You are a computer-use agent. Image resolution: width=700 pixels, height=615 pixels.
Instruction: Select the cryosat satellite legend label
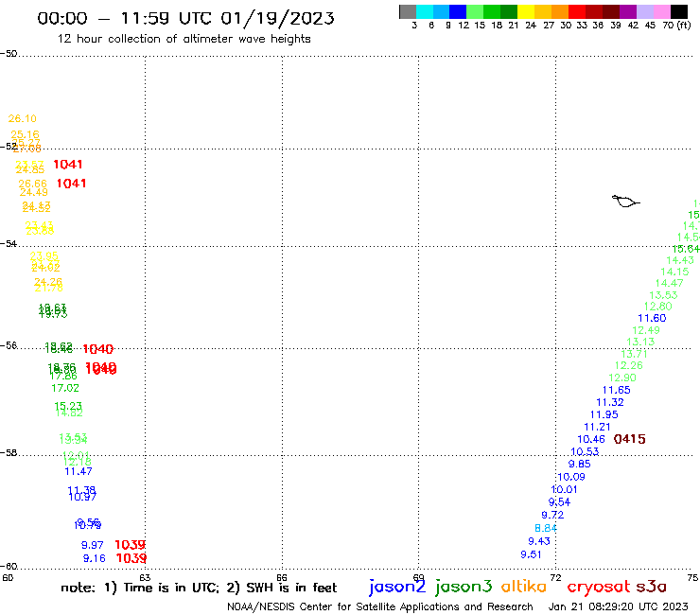click(599, 587)
